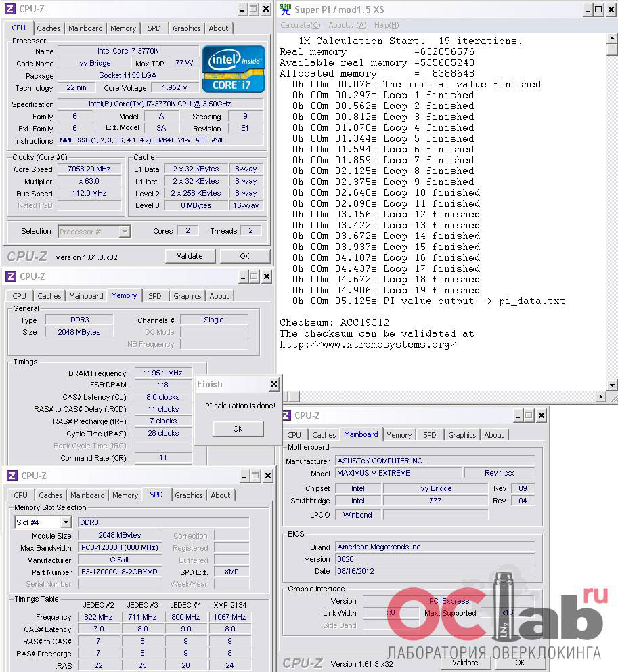
Task: Click Validate in CPU-Z Mainboard window
Action: (465, 663)
